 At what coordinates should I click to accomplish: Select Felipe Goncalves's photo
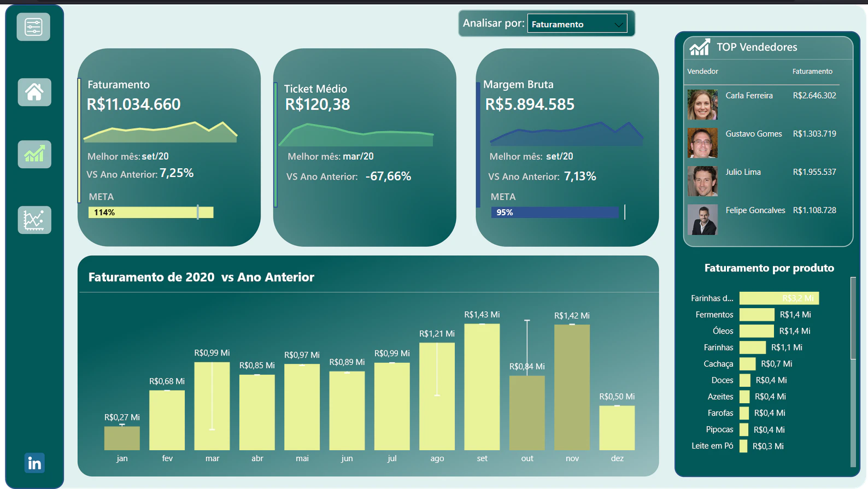(702, 220)
